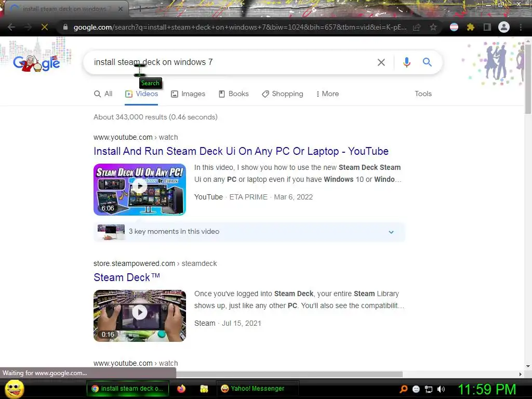Open the network tray icon
Image resolution: width=532 pixels, height=399 pixels.
point(429,389)
